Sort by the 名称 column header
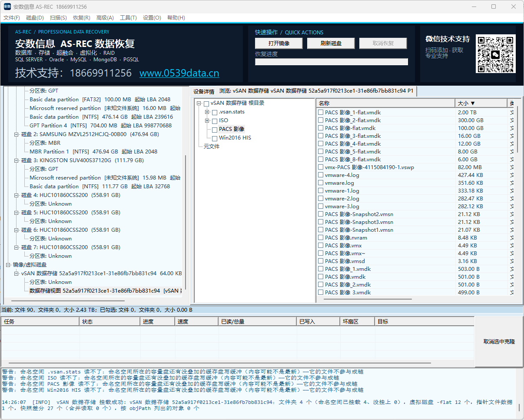 [x=385, y=103]
